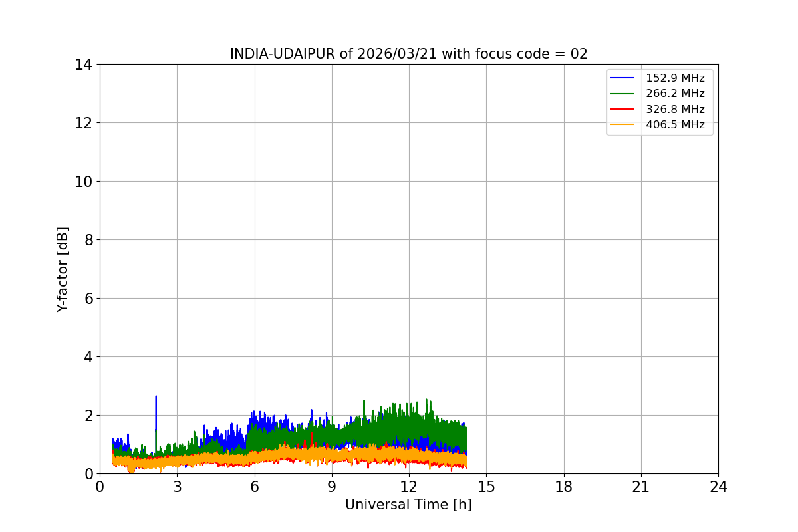Click y-axis tick label 8
The image size is (798, 532).
click(88, 240)
